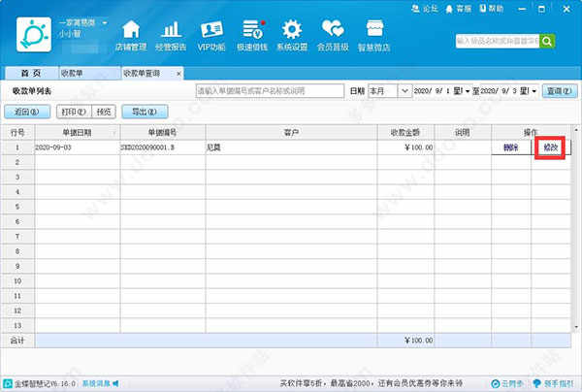Expand the 本月 date range dropdown
Image resolution: width=582 pixels, height=392 pixels.
tap(404, 91)
